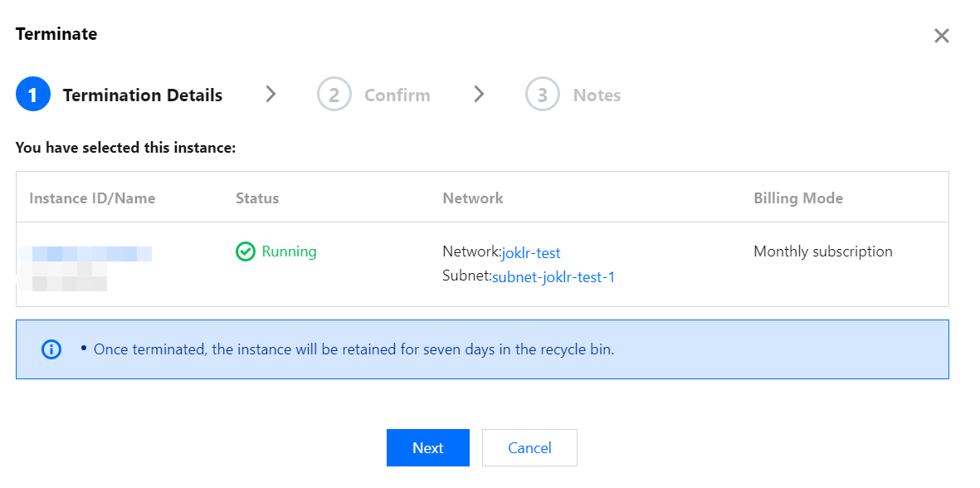The image size is (980, 488).
Task: Jump to the Confirm step label
Action: pos(397,95)
